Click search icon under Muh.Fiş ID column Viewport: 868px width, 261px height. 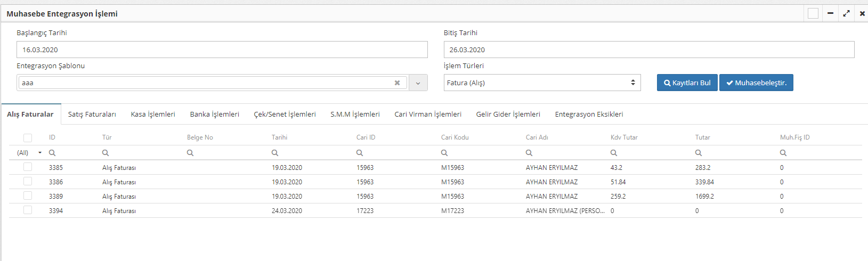coord(783,153)
